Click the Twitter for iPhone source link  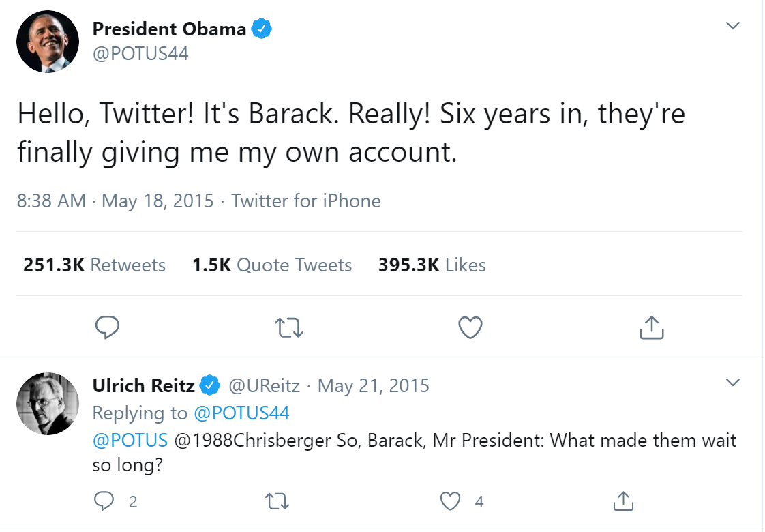[306, 201]
